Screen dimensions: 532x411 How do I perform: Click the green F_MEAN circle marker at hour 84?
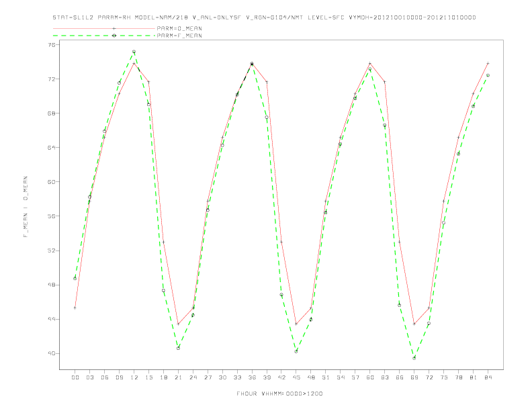tap(488, 75)
